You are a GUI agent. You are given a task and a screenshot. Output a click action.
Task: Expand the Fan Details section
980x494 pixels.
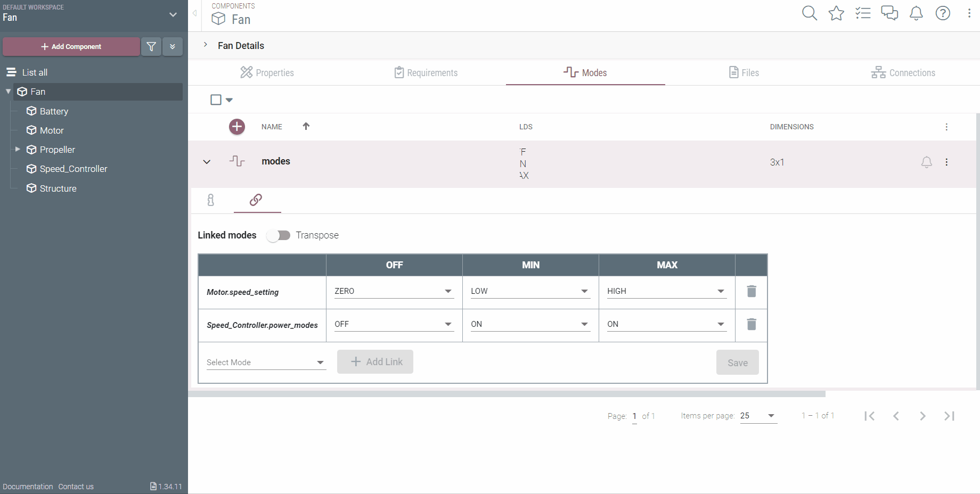pyautogui.click(x=206, y=45)
